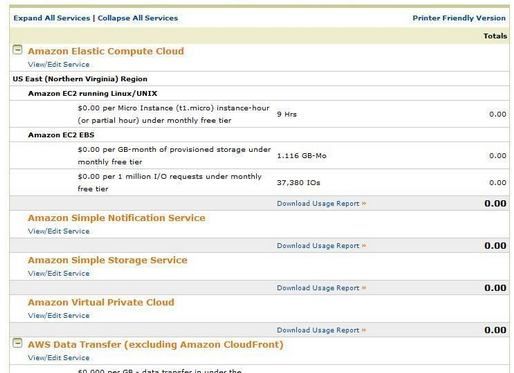This screenshot has width=514, height=373.
Task: Select the US East (Northern Virginia) Region row
Action: [x=259, y=79]
